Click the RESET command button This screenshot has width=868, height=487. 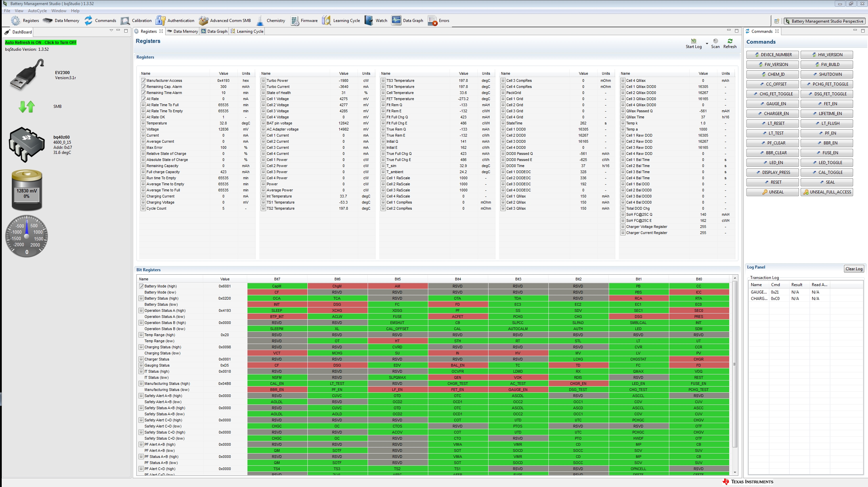tap(773, 182)
